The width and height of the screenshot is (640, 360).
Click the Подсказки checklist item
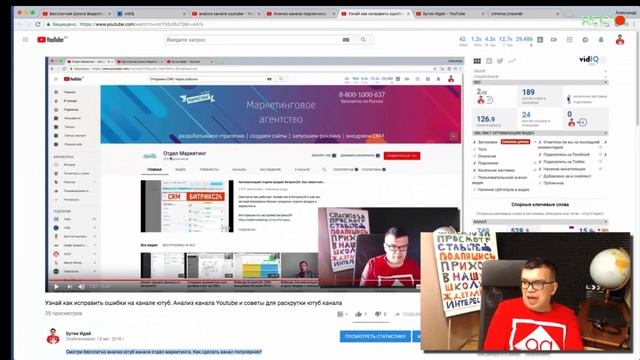click(488, 163)
